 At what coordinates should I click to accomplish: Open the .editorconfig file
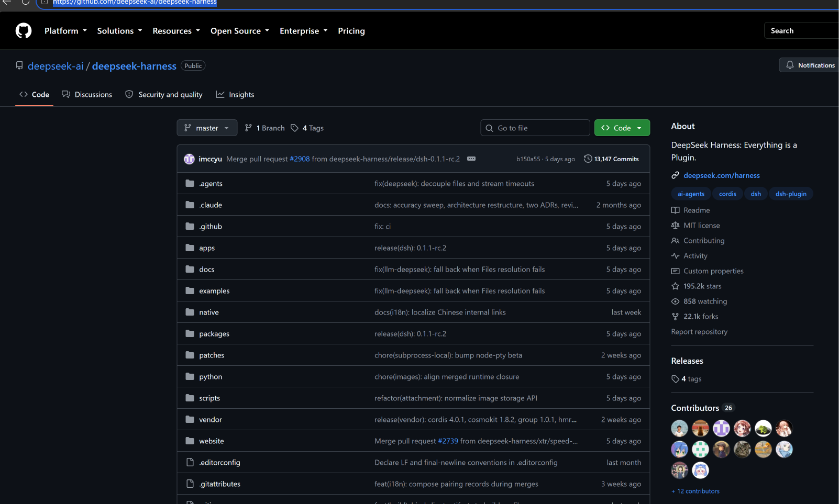219,463
